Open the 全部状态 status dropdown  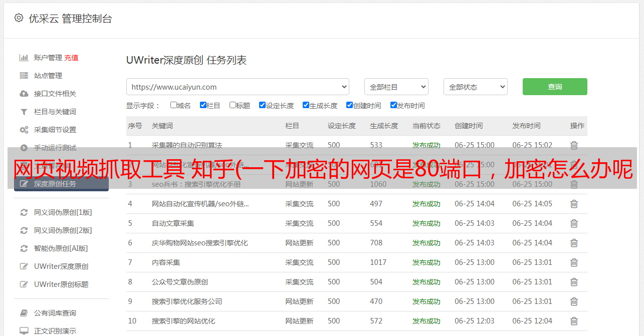tap(476, 87)
